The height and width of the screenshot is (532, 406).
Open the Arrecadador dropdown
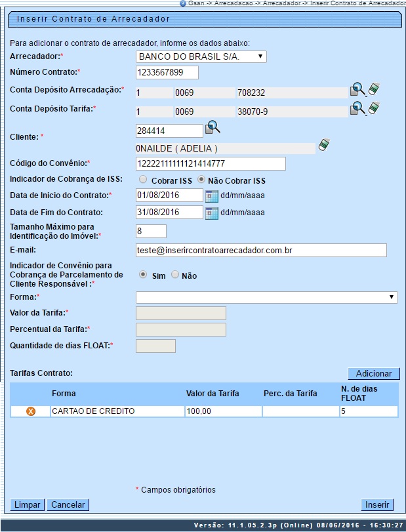click(201, 57)
